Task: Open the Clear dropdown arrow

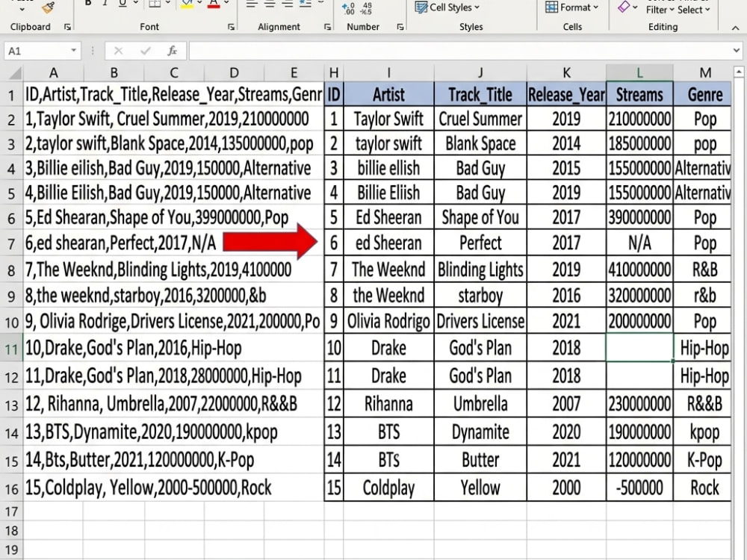Action: pyautogui.click(x=636, y=8)
